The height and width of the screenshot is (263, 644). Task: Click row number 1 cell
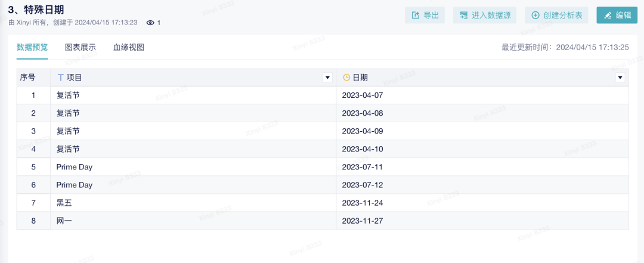pyautogui.click(x=33, y=95)
